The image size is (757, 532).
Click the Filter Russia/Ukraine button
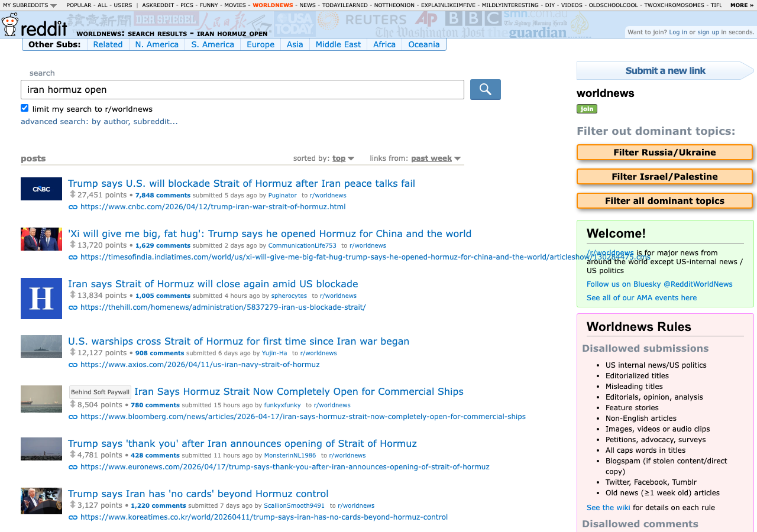click(x=664, y=153)
